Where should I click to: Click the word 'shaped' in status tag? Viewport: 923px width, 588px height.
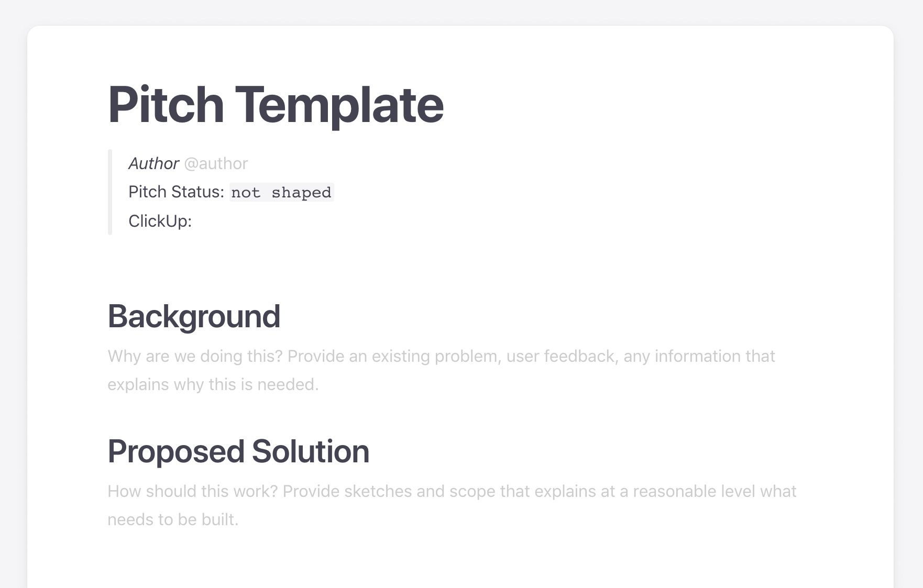pyautogui.click(x=301, y=193)
